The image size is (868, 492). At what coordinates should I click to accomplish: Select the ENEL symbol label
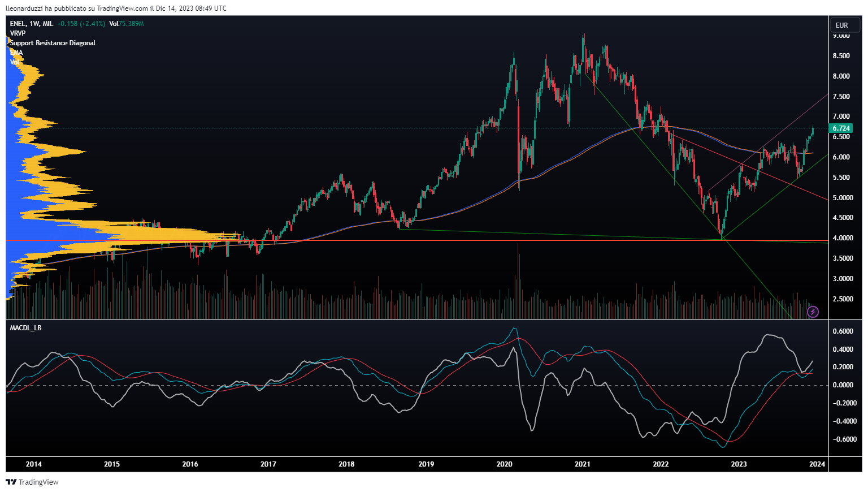click(18, 24)
